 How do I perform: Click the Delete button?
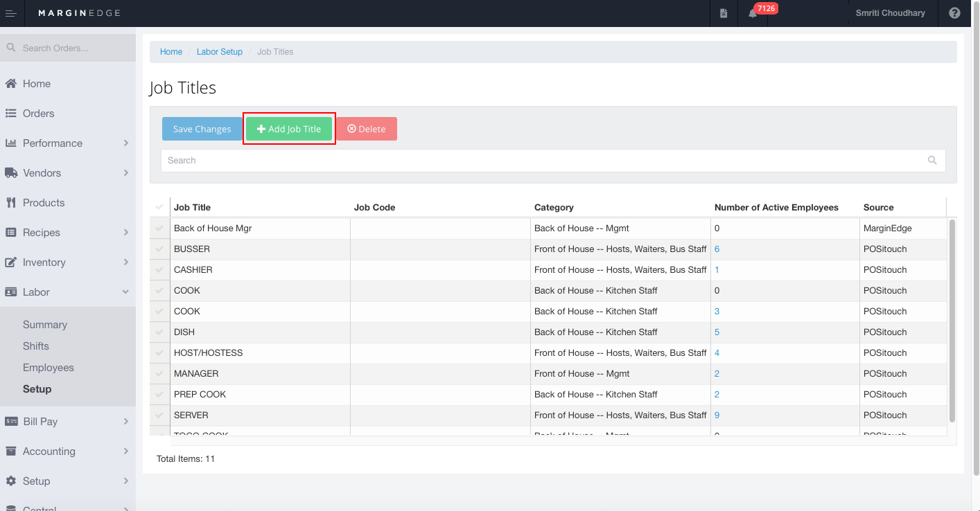coord(367,129)
